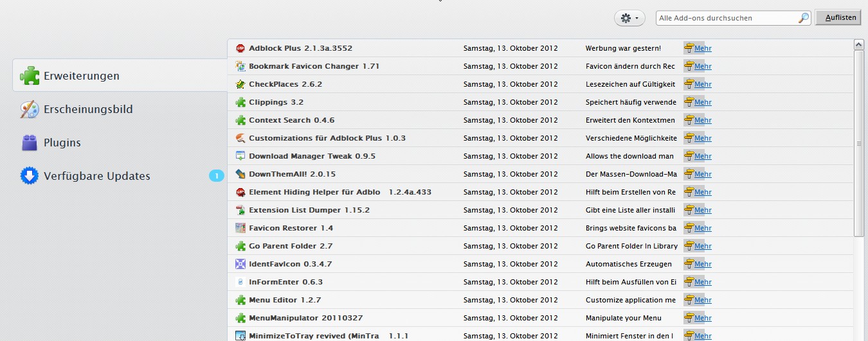Click the Extension List Dumper icon
The width and height of the screenshot is (868, 341).
pyautogui.click(x=240, y=210)
